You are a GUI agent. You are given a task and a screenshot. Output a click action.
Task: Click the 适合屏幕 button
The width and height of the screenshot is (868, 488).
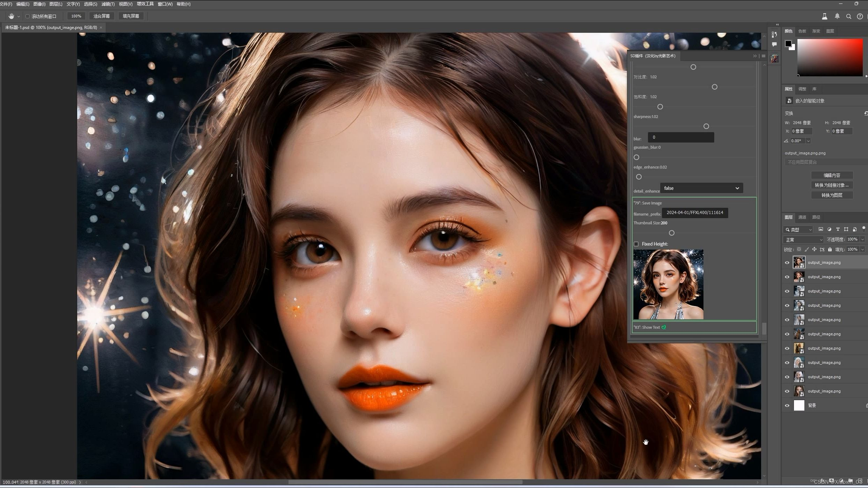point(101,16)
